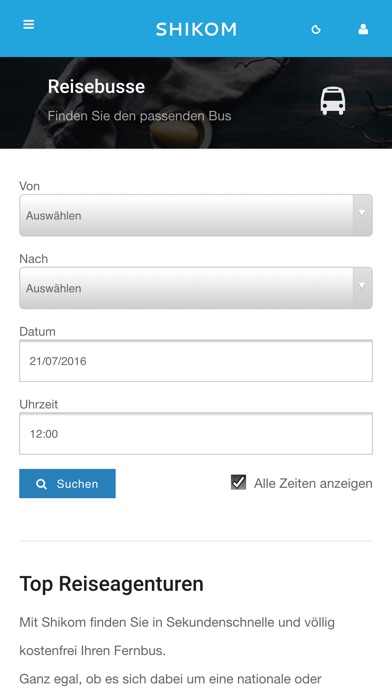Click the Top Reiseagenturen heading
This screenshot has height=696, width=392.
coord(111,584)
